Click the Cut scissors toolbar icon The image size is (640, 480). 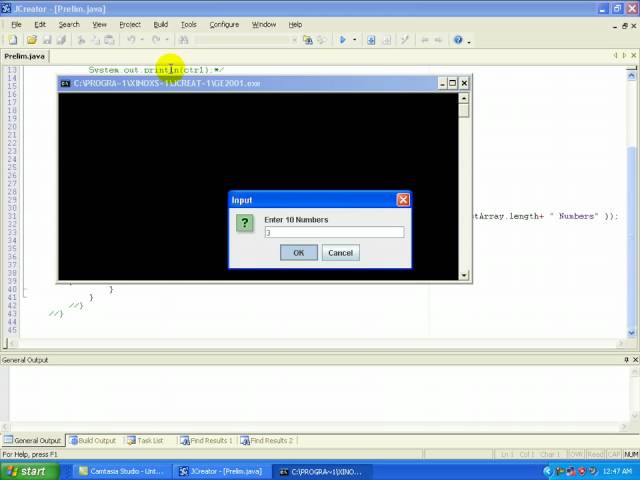tap(81, 40)
